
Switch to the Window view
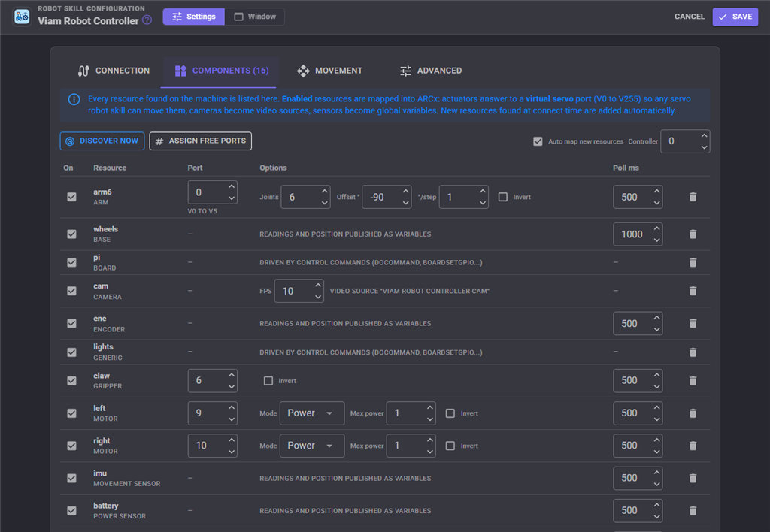tap(255, 17)
